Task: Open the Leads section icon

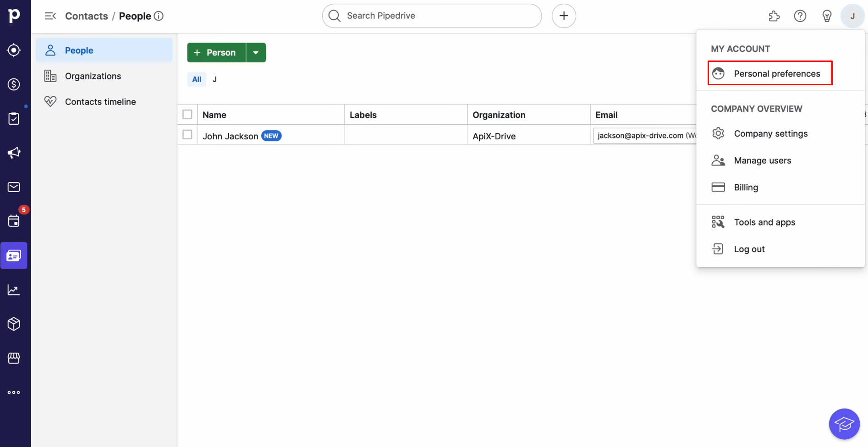Action: (x=14, y=50)
